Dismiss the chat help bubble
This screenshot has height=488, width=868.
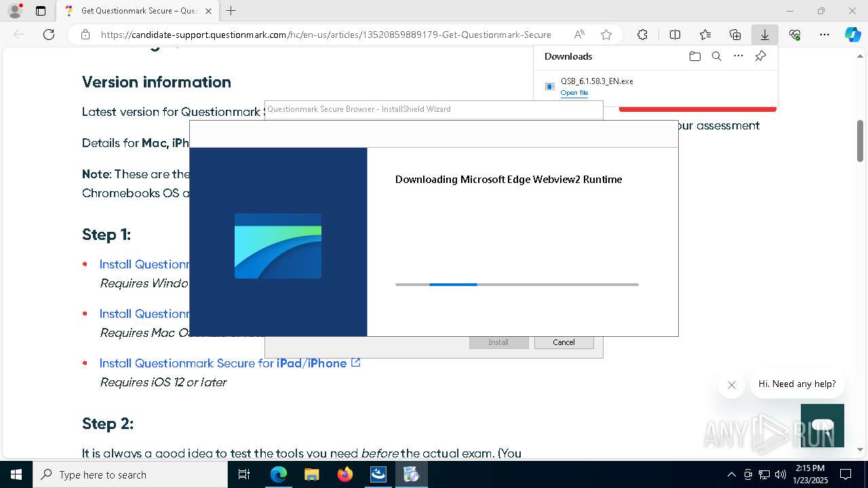point(731,385)
